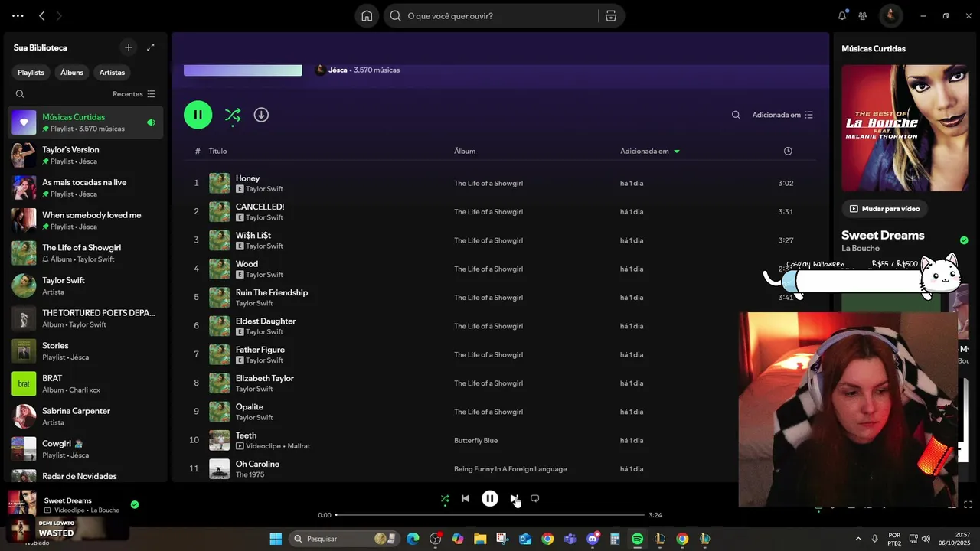Open Adicionada em view options dropdown
Screen dimensions: 980x551
coord(782,115)
